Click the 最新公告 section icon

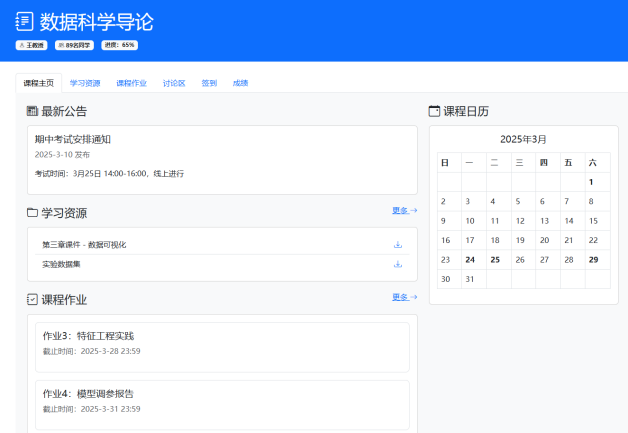(x=32, y=111)
